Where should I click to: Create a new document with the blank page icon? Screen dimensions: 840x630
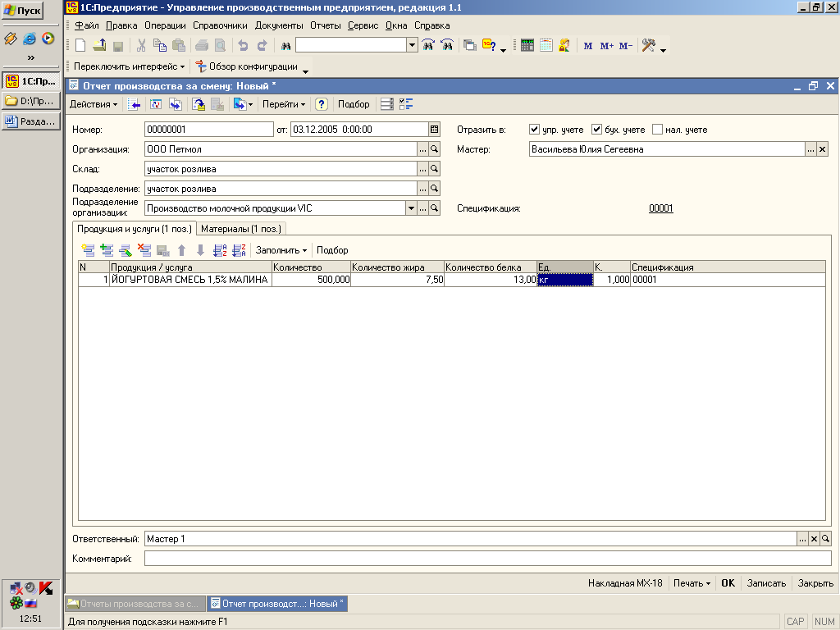click(80, 46)
